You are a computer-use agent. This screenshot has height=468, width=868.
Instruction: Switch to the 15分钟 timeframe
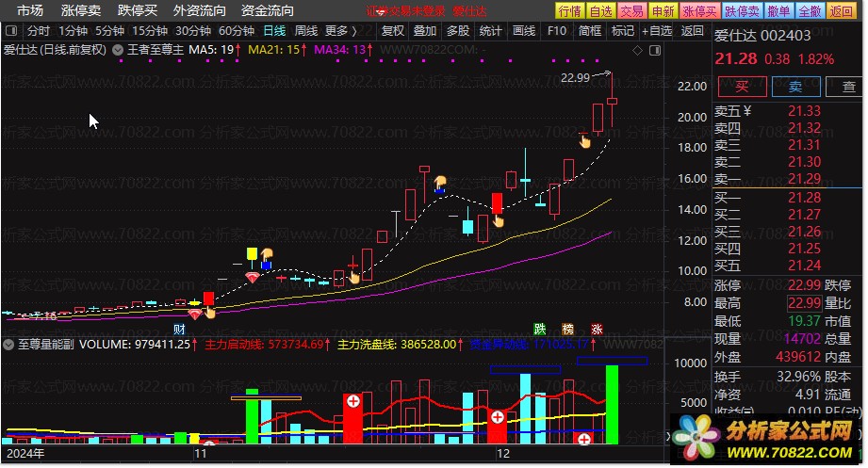point(150,31)
